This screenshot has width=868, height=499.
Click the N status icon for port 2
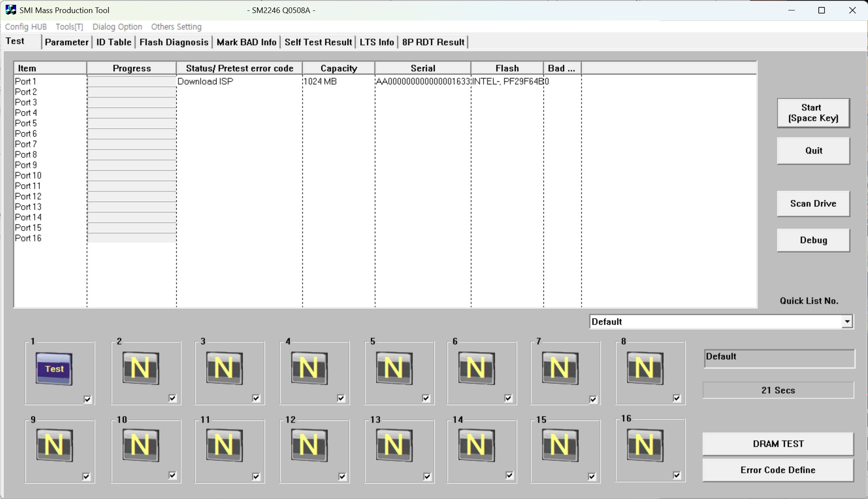[140, 368]
